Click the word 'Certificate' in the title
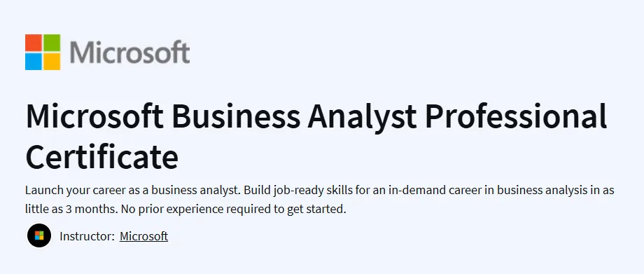 click(102, 158)
